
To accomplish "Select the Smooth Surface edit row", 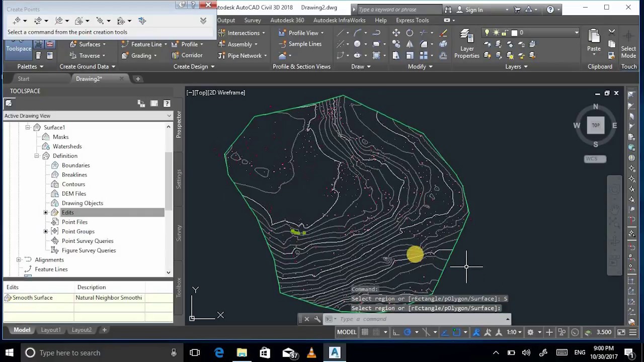I will pyautogui.click(x=88, y=298).
